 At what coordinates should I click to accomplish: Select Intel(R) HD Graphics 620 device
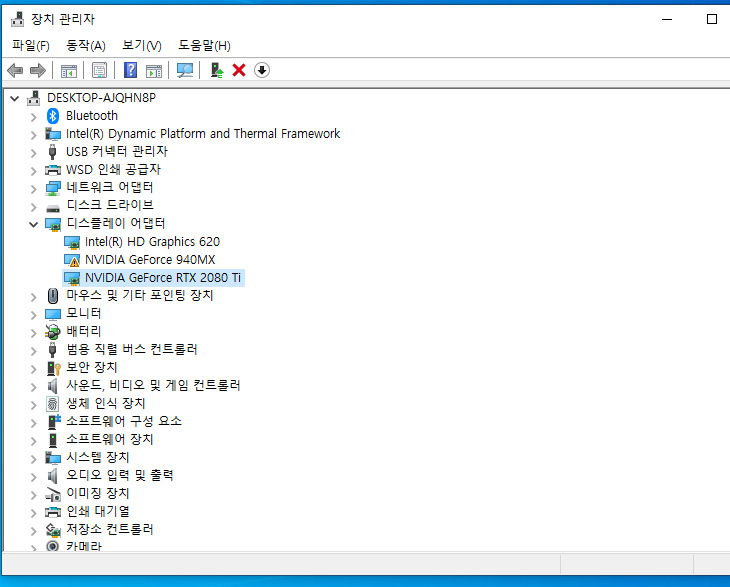pyautogui.click(x=152, y=242)
